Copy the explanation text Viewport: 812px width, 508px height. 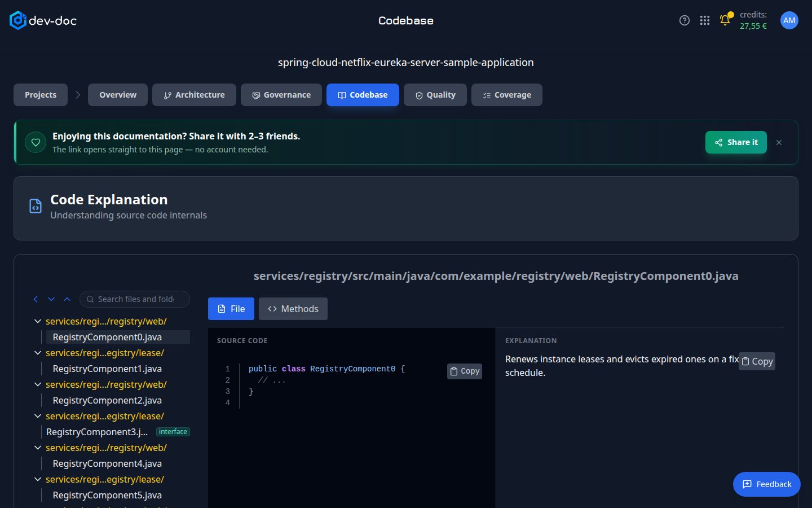(757, 361)
